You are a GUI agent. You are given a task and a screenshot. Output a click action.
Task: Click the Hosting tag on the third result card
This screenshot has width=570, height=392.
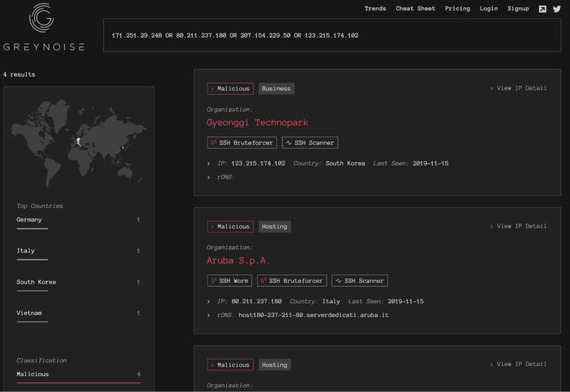tap(275, 365)
